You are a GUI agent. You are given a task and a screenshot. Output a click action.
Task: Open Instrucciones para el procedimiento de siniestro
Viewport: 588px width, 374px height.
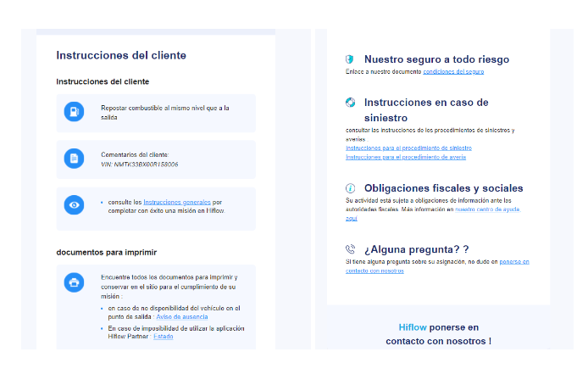[x=408, y=148]
